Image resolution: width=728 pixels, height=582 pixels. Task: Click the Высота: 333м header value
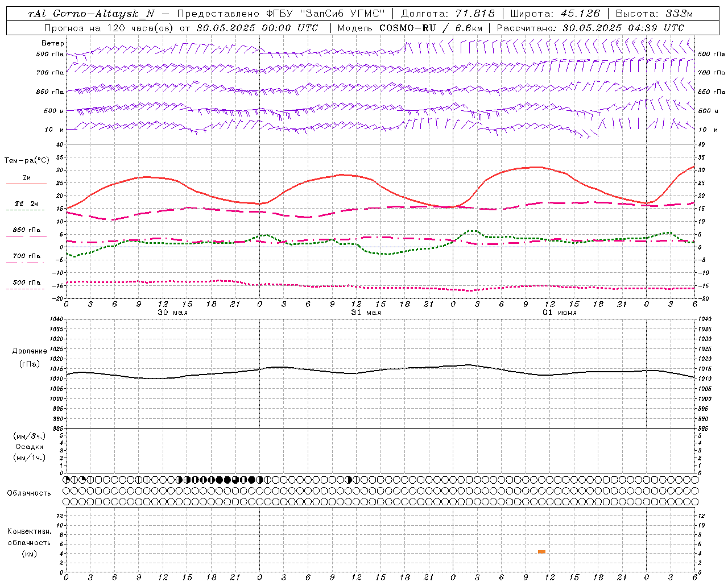[x=654, y=14]
